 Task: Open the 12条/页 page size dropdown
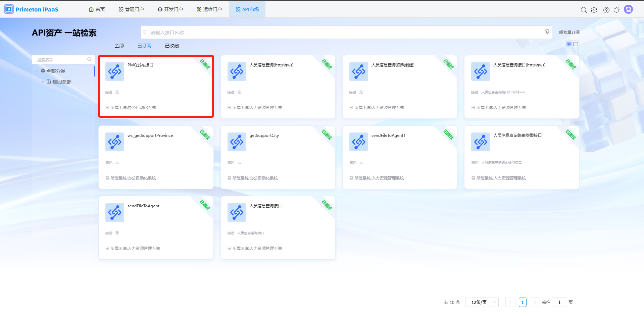tap(482, 302)
